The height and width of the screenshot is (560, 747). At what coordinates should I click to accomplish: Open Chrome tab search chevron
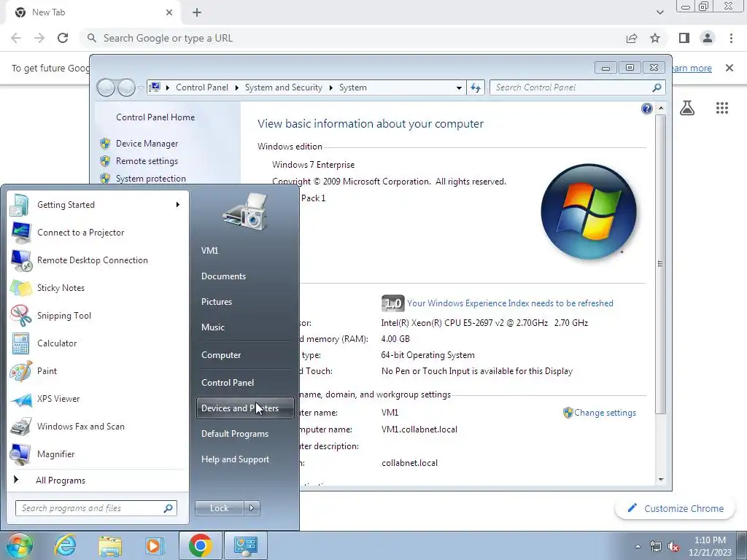[x=659, y=12]
